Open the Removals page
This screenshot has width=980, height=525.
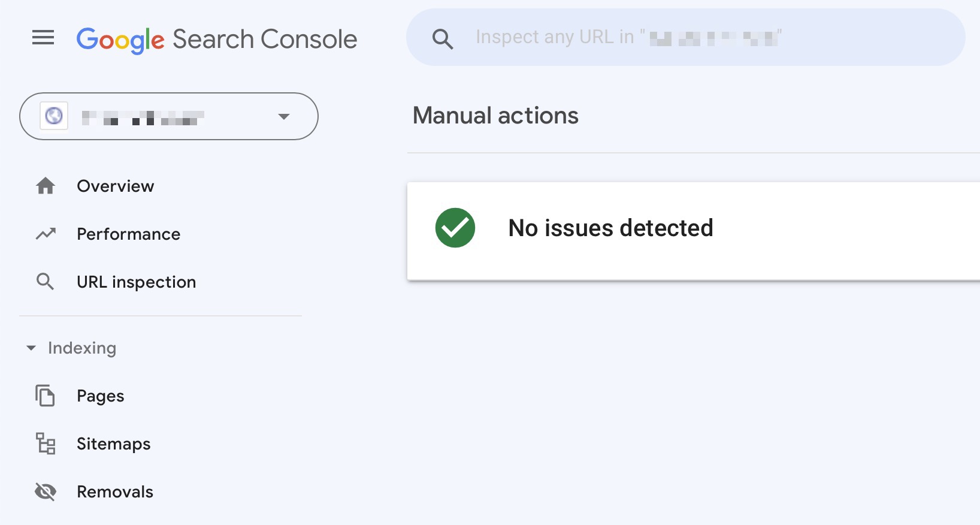tap(114, 491)
